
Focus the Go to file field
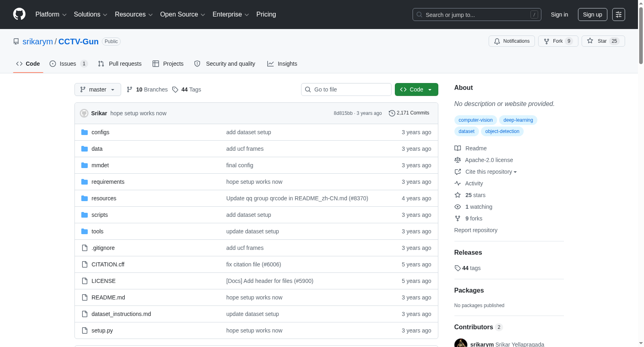point(346,89)
